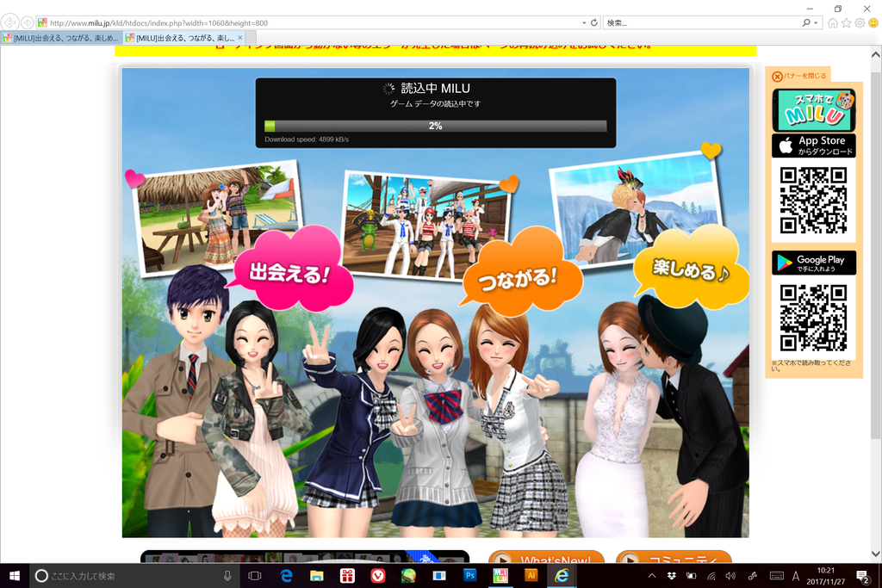Click the What's New button

(x=546, y=560)
